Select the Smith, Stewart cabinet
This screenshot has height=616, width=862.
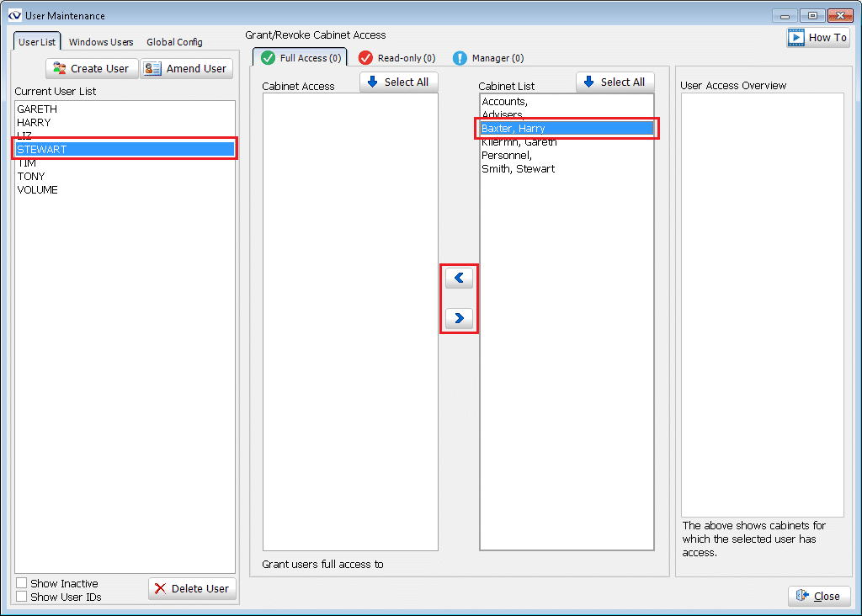coord(567,168)
